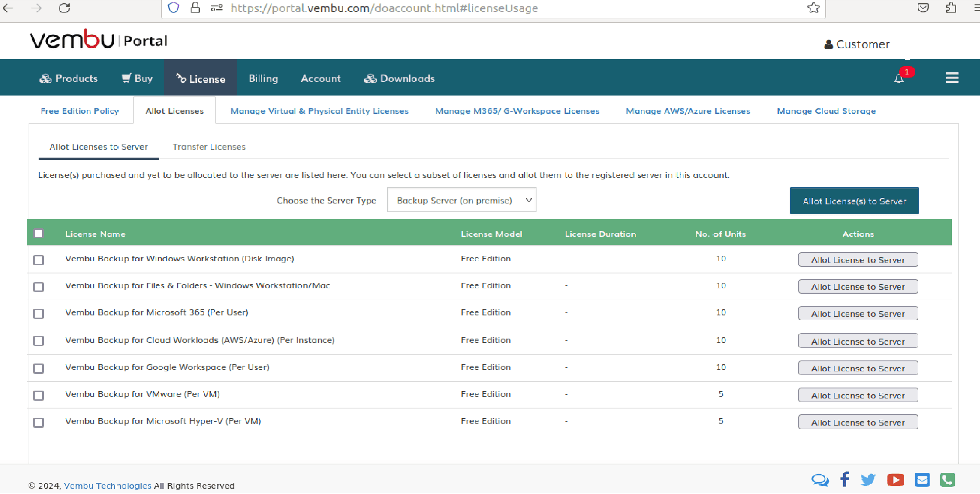
Task: Open the Account menu
Action: point(321,78)
